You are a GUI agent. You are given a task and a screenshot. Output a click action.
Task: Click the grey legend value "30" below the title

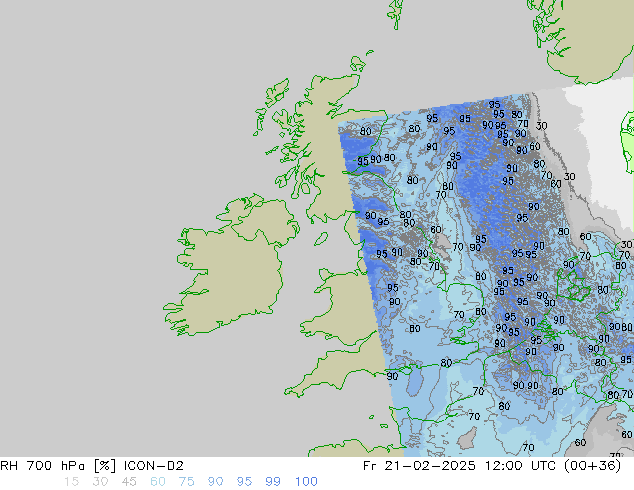click(100, 482)
